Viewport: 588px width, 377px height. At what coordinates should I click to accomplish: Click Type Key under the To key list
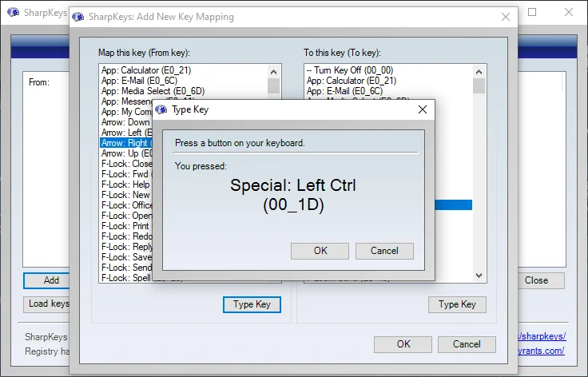[x=457, y=304]
